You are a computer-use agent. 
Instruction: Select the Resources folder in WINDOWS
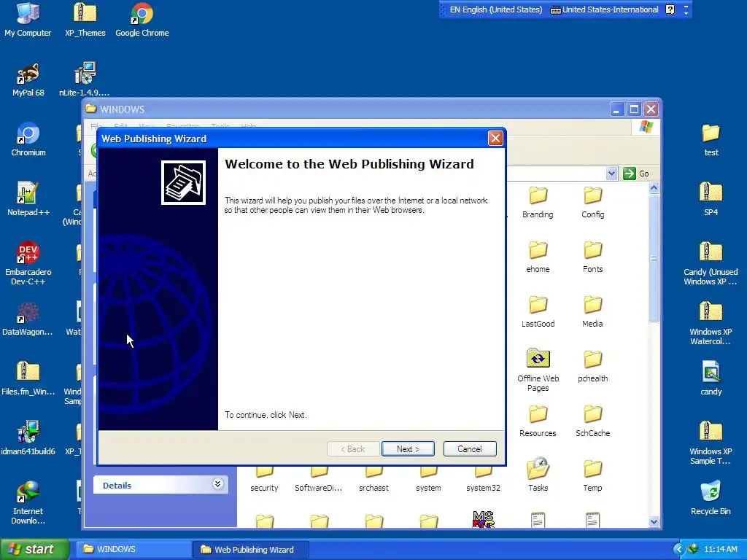coord(538,421)
